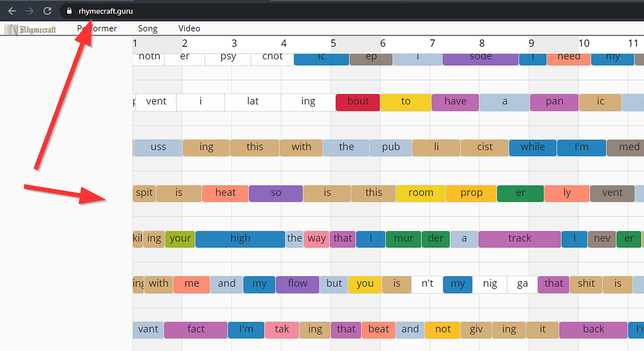Jump to beat marker 2 on ruler

[185, 43]
